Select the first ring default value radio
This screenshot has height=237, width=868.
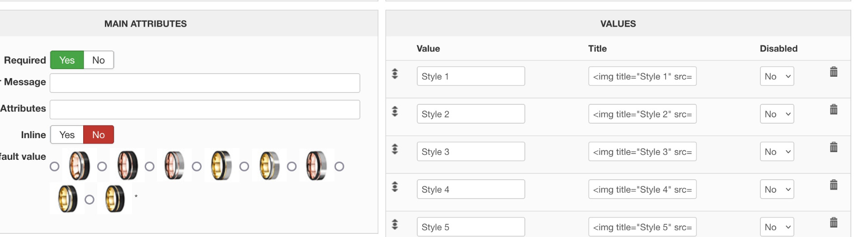55,167
